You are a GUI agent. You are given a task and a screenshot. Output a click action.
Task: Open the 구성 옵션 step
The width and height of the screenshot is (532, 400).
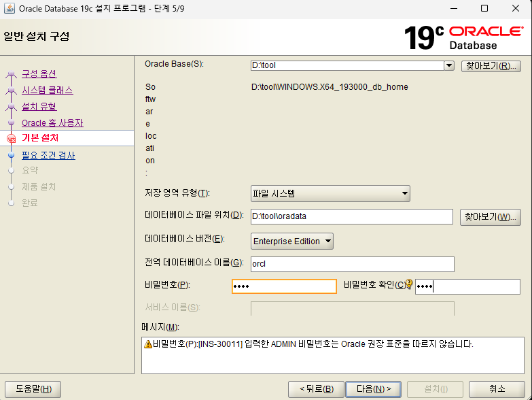coord(39,73)
